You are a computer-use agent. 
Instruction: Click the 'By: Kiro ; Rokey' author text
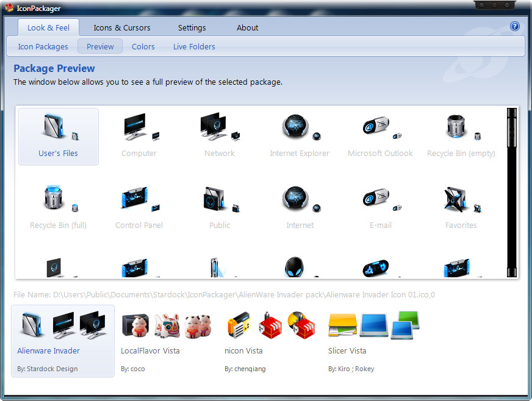(x=351, y=369)
